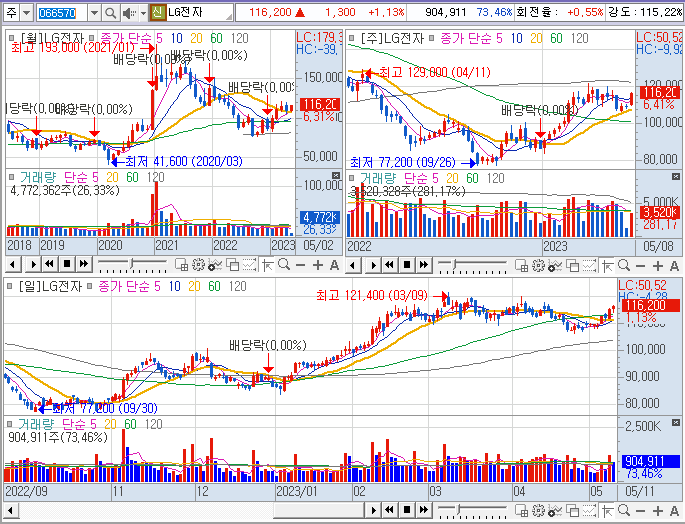Click overlapping windows icon in daily chart toolbar
The image size is (685, 524).
[x=572, y=510]
